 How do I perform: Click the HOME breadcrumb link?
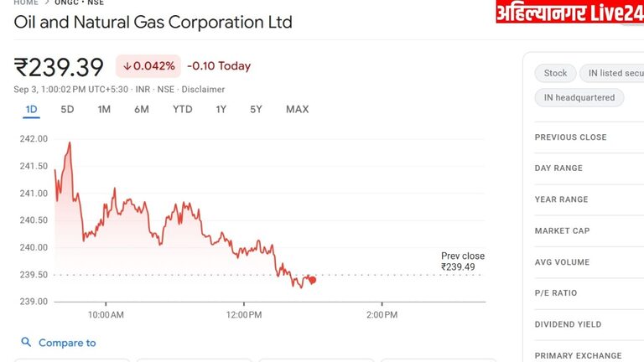tap(26, 3)
